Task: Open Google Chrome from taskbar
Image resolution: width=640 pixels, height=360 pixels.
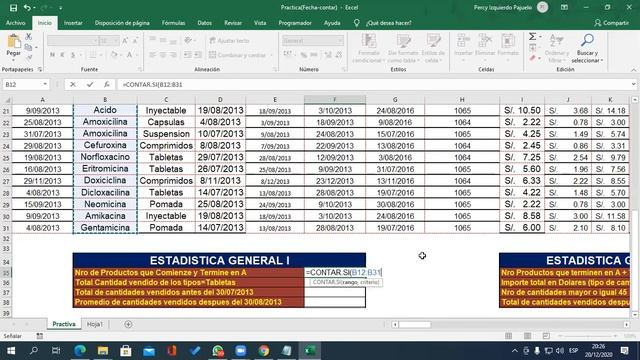Action: (x=264, y=351)
